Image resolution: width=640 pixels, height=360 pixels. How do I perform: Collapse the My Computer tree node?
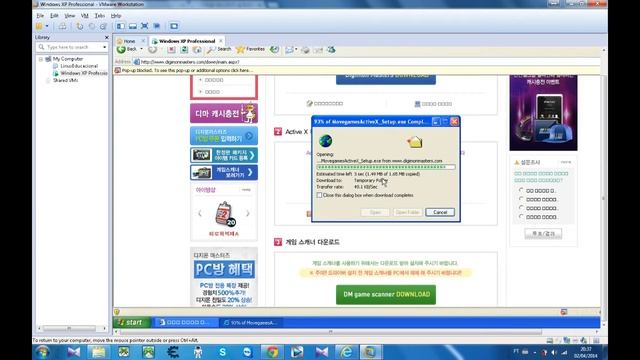coord(41,59)
